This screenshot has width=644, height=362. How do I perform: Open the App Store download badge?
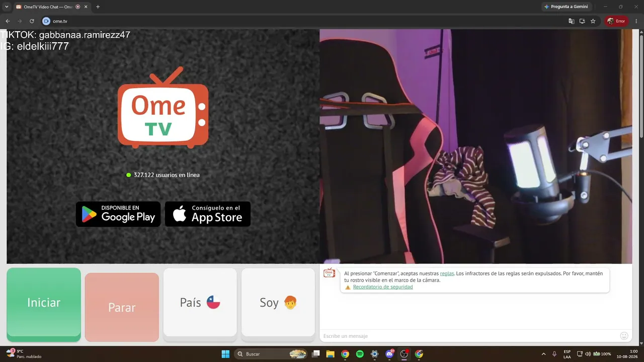point(208,214)
